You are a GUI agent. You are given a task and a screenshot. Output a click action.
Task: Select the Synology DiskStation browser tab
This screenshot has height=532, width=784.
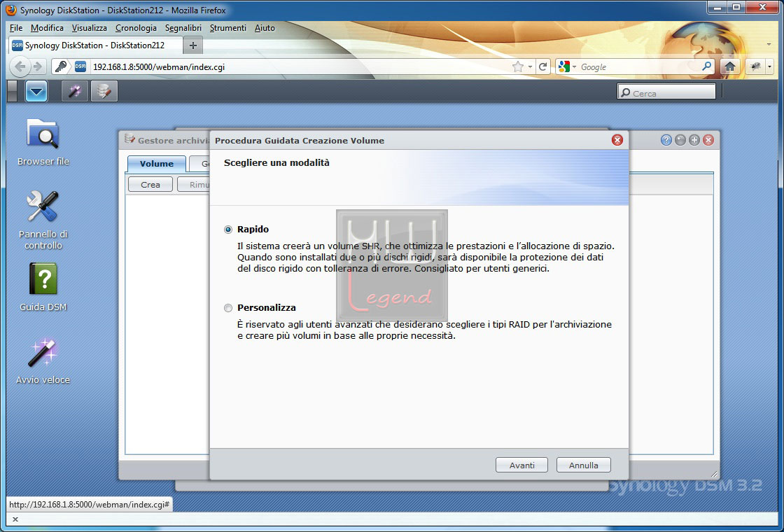pos(94,45)
